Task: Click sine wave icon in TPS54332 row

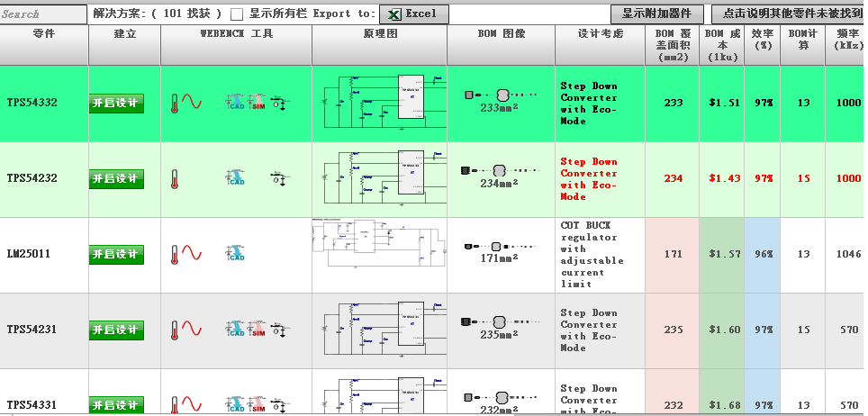Action: point(192,102)
